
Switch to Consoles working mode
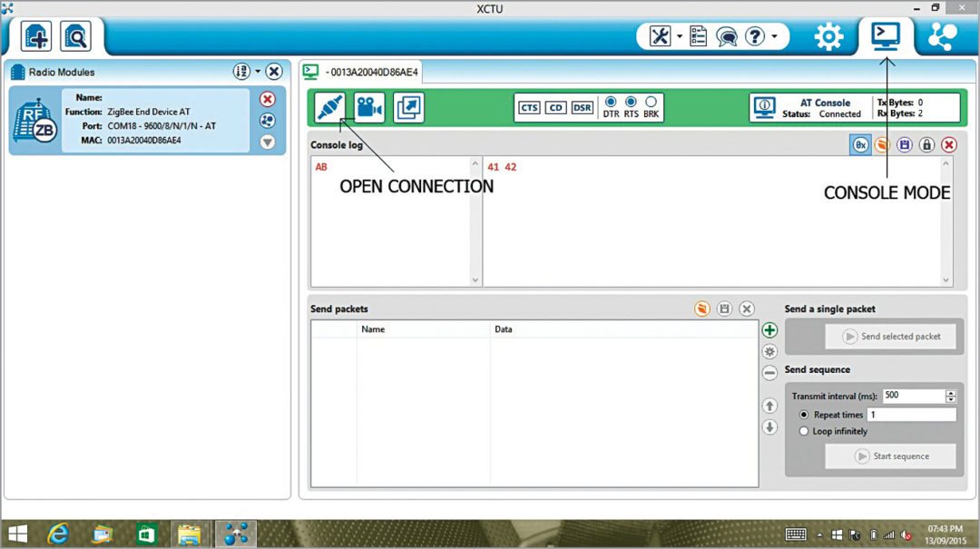tap(885, 35)
